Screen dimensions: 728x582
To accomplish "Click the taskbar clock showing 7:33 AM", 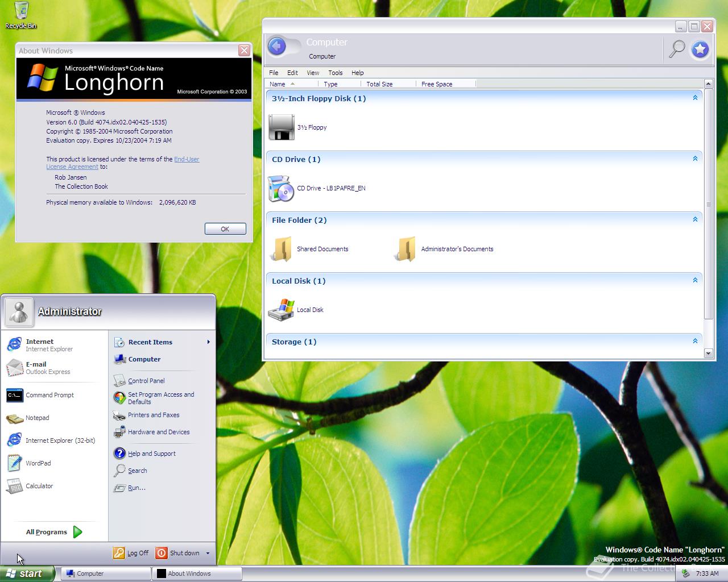I will pyautogui.click(x=707, y=574).
